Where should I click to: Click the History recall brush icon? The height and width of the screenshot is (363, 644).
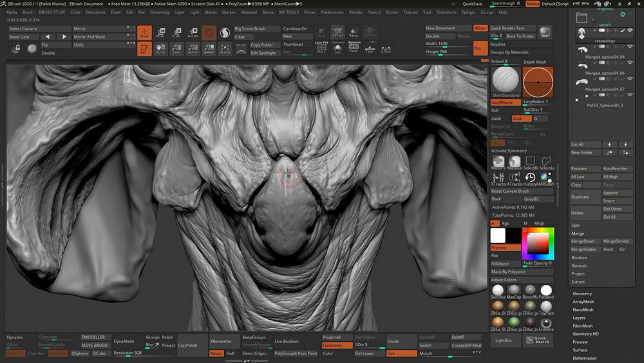point(530,178)
